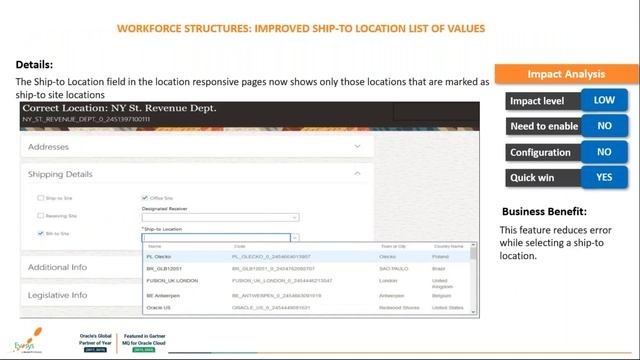640x360 pixels.
Task: Select PL Olecko row in location list
Action: coord(306,257)
